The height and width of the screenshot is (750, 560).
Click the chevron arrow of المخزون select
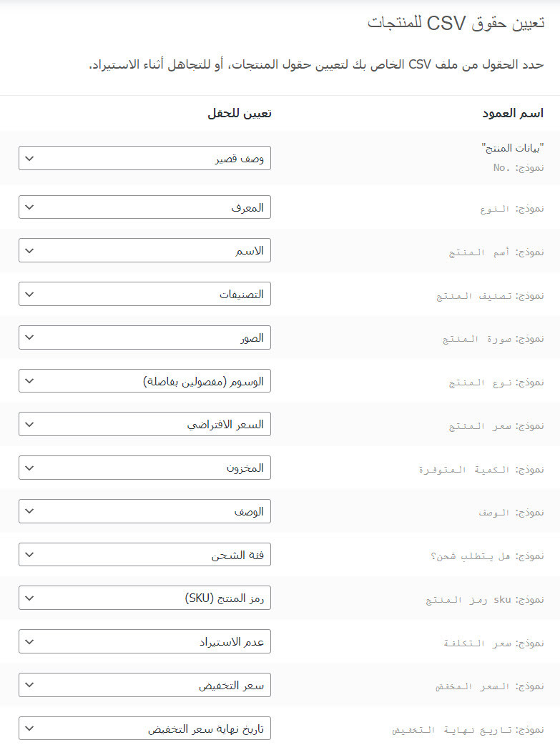pyautogui.click(x=29, y=468)
